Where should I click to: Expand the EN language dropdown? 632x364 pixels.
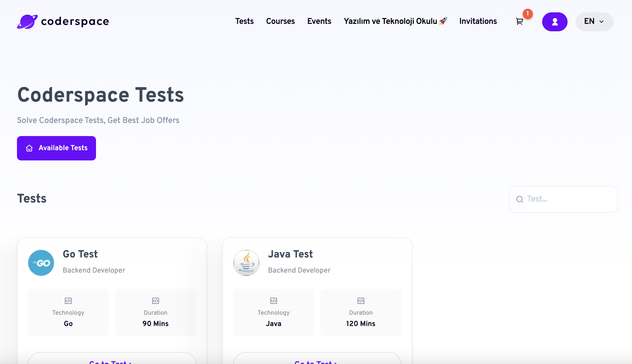(x=595, y=22)
